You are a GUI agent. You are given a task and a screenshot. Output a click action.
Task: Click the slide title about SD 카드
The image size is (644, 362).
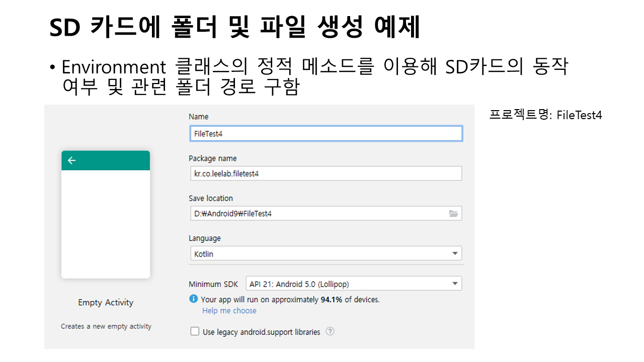234,28
